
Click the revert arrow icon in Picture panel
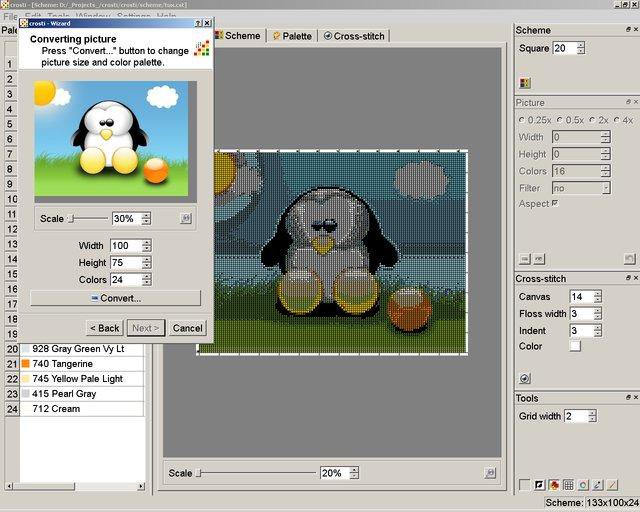coord(630,259)
